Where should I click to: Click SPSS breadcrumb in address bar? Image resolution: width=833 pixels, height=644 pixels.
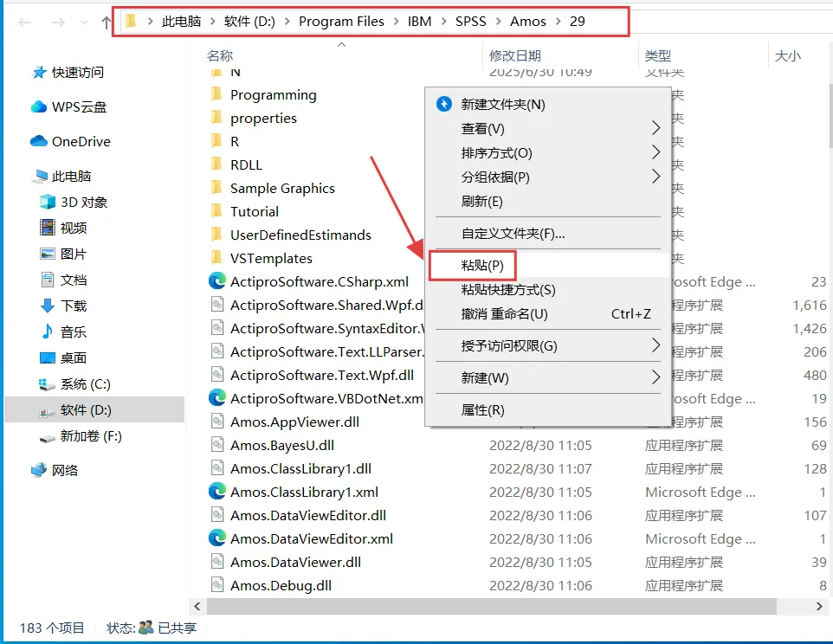pyautogui.click(x=471, y=22)
